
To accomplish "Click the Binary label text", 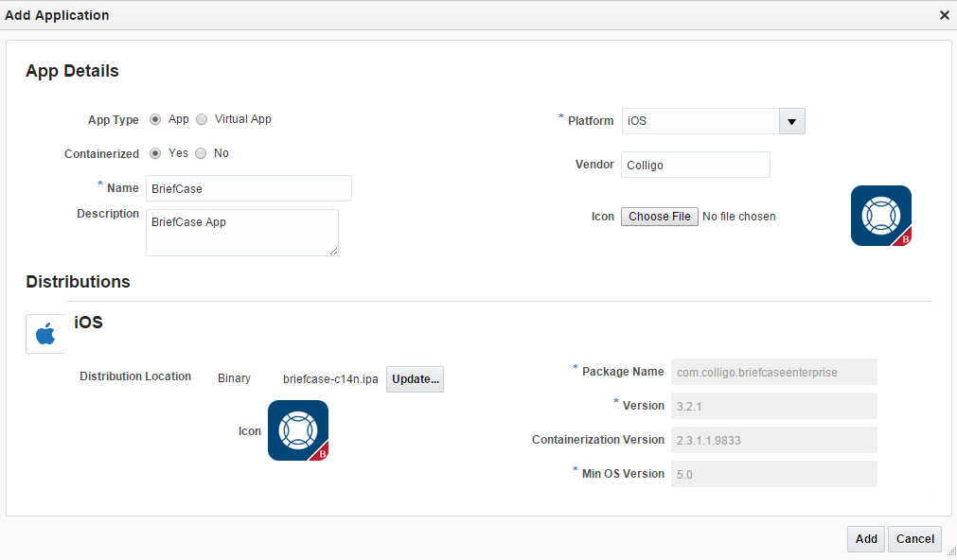I will (x=235, y=378).
